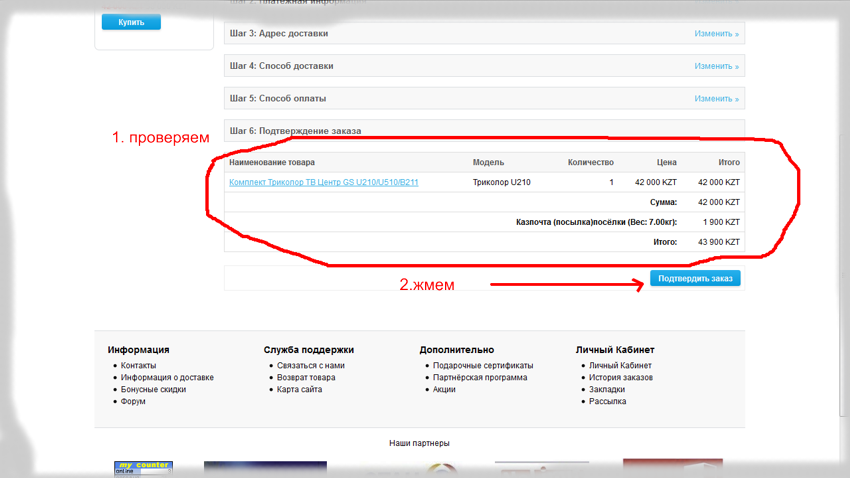Expand Шаг 4: Способ доставки header

click(x=484, y=66)
